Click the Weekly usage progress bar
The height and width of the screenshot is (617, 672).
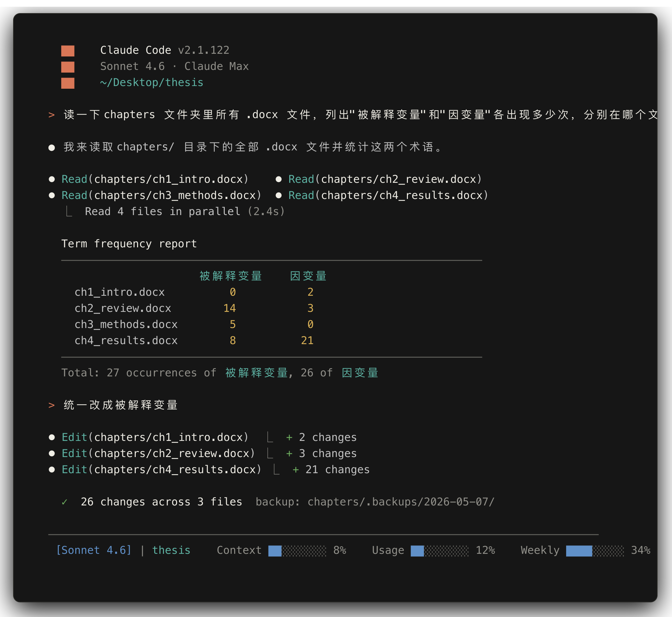pos(595,551)
